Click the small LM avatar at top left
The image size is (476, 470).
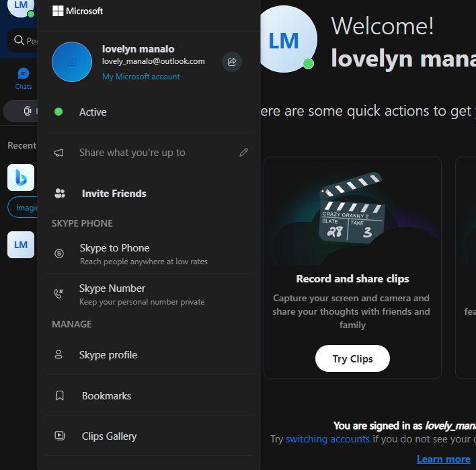click(x=21, y=6)
